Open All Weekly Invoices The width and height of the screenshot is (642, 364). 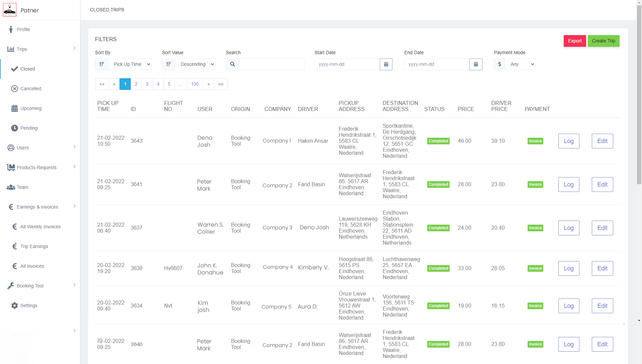(x=40, y=227)
